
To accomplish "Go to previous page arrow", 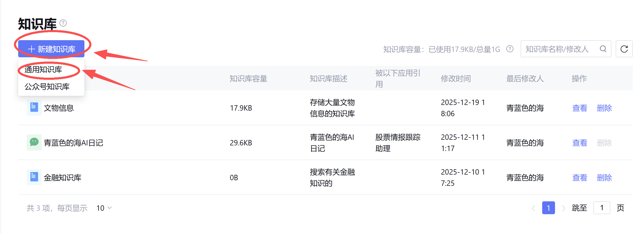I will (x=534, y=208).
